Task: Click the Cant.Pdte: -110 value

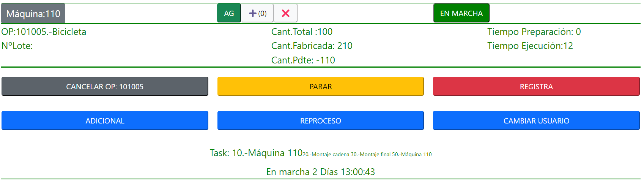Action: 303,60
